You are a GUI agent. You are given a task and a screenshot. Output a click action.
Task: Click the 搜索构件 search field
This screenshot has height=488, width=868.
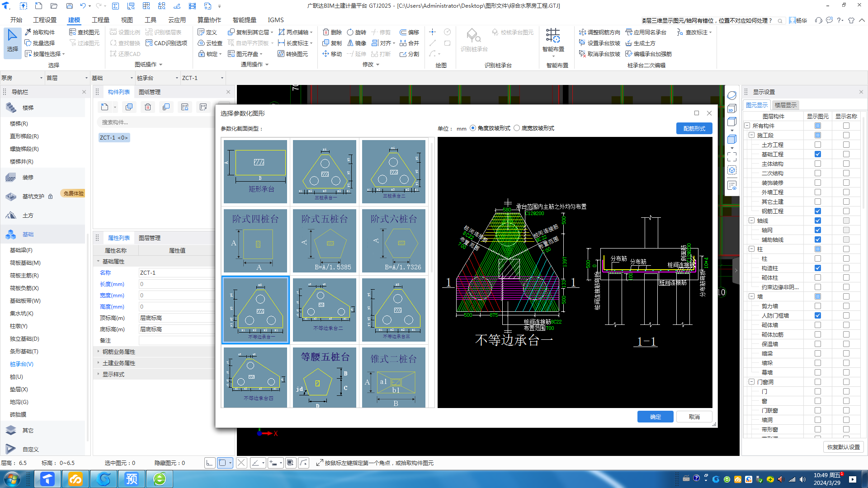tap(156, 122)
